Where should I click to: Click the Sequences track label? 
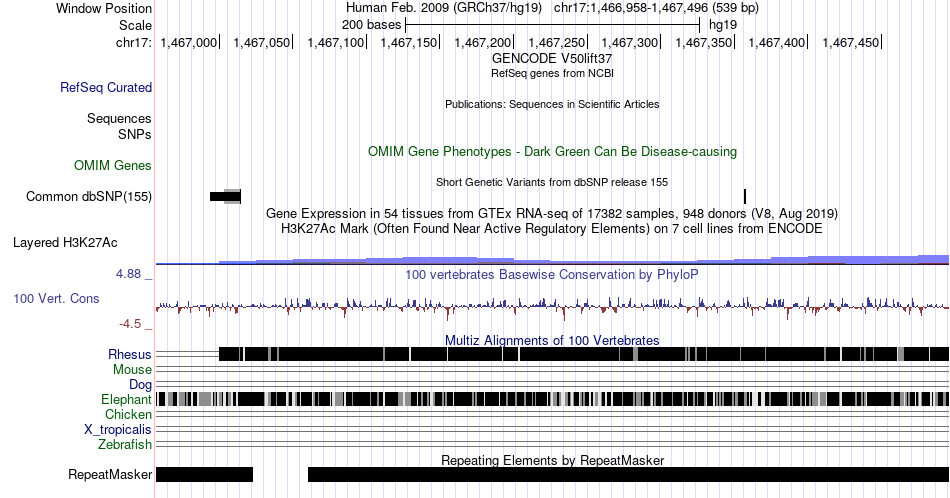119,118
